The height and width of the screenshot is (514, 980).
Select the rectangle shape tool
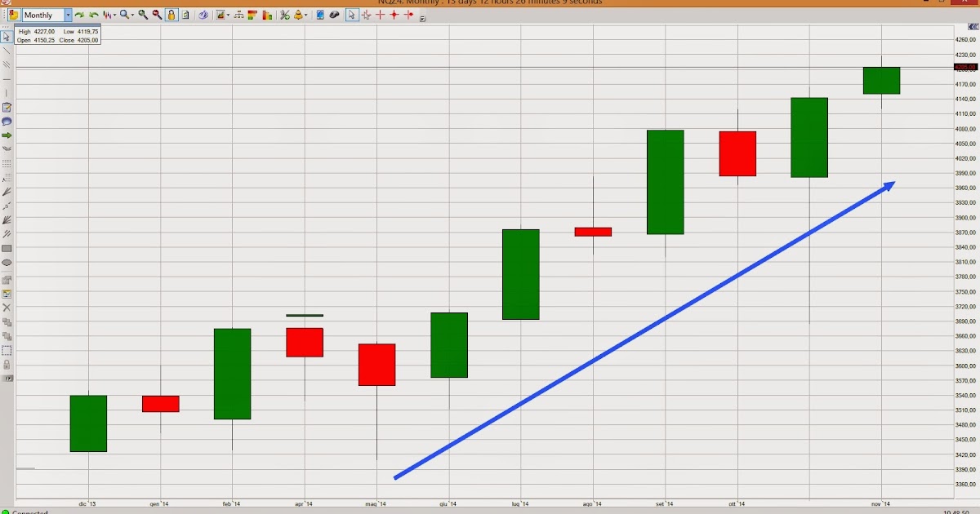[7, 248]
